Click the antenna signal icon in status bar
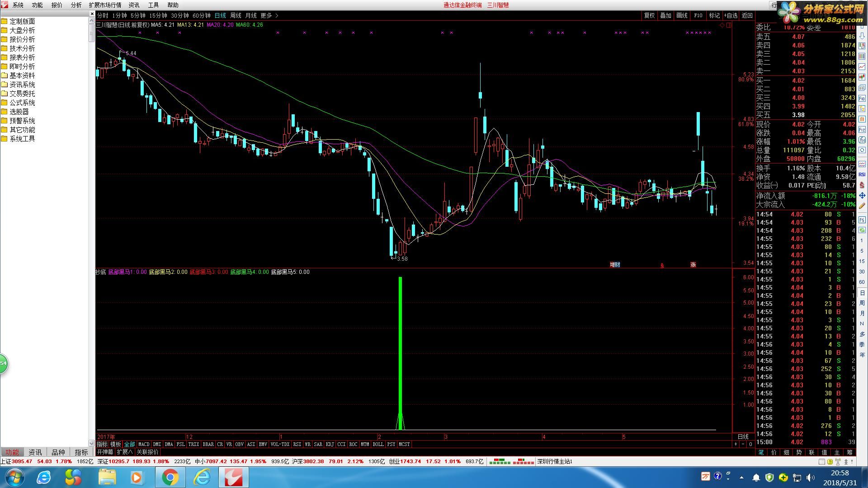The width and height of the screenshot is (868, 488). tap(838, 462)
